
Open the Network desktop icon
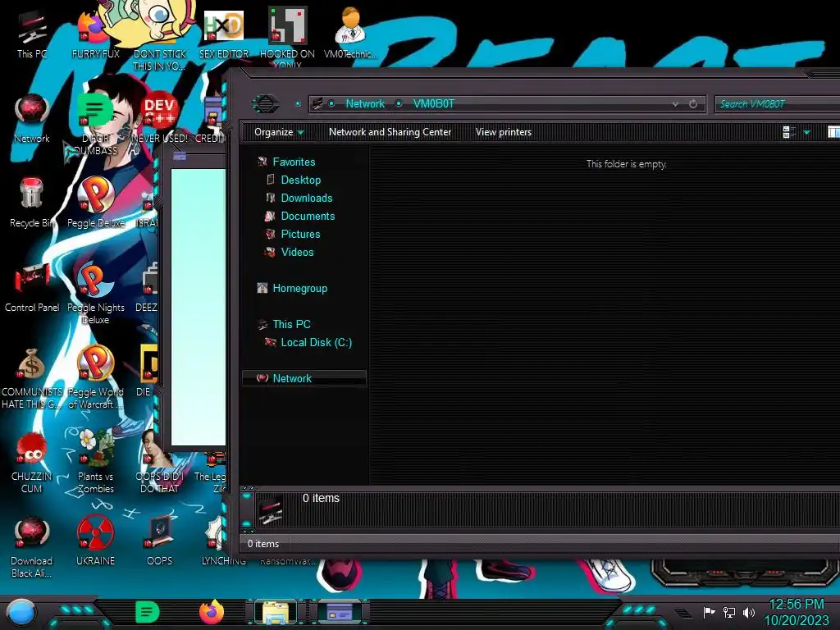pyautogui.click(x=32, y=119)
